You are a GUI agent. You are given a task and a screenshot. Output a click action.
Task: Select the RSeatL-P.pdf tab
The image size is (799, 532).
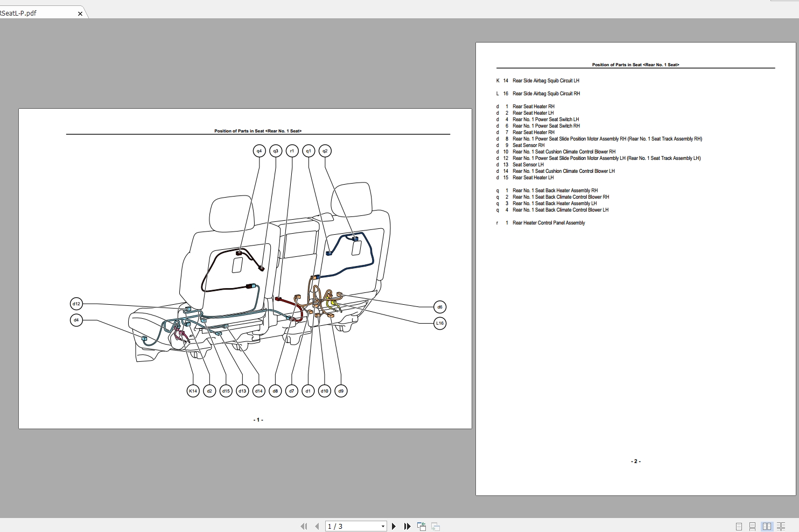pos(32,12)
